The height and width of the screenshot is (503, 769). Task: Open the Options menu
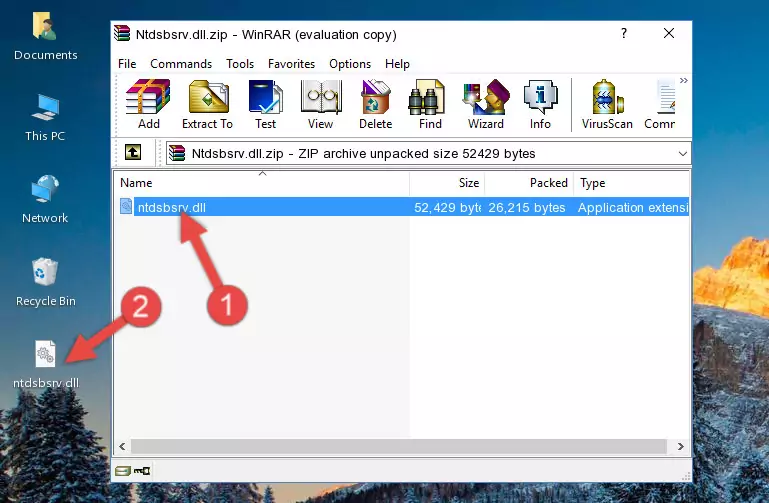350,64
